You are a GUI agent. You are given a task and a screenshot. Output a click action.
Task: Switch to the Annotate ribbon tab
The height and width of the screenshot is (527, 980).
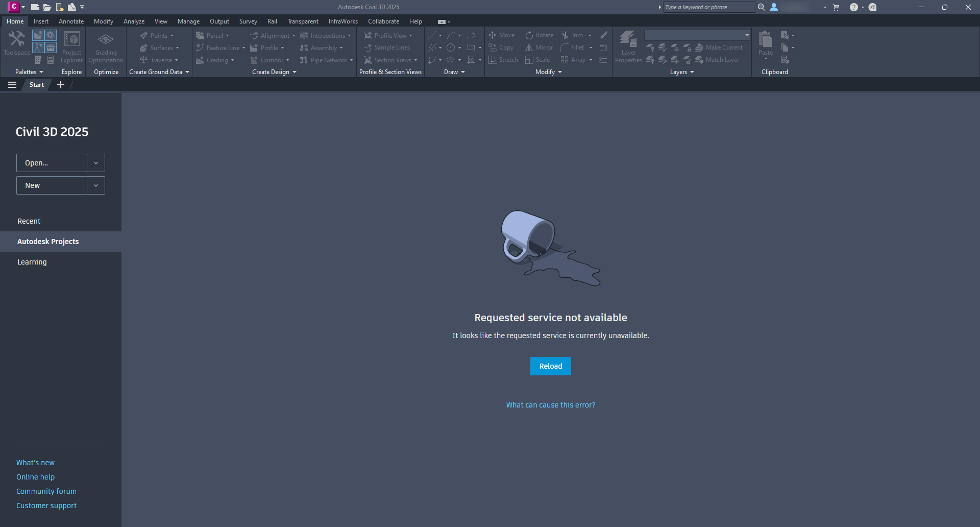[71, 21]
